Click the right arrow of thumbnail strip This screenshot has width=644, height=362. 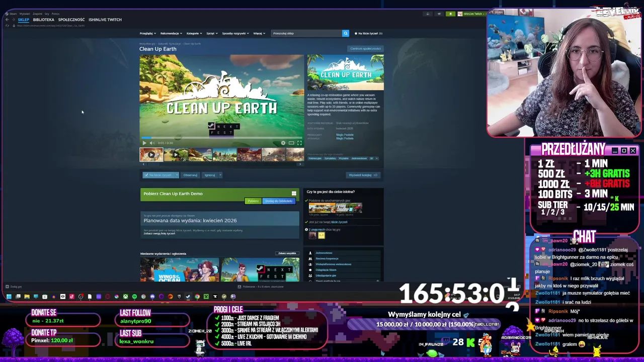300,164
